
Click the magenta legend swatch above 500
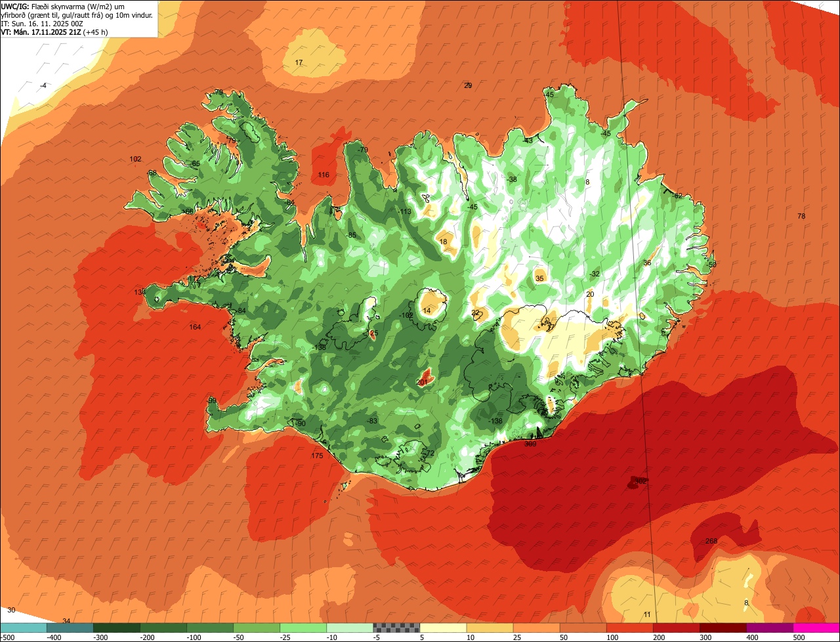[816, 628]
